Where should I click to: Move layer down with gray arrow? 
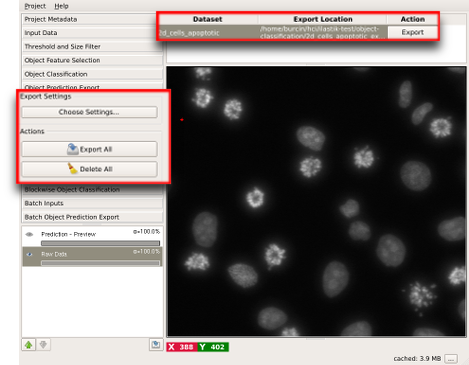tap(43, 344)
